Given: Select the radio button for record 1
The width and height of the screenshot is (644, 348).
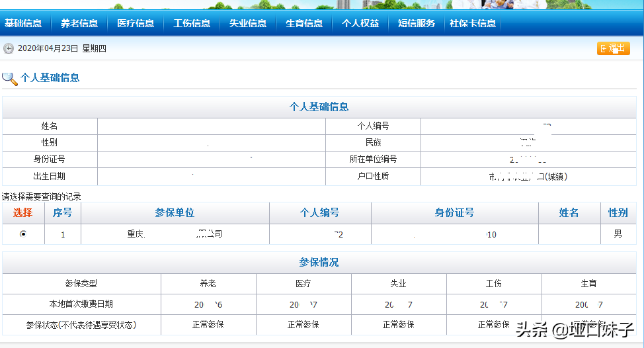Looking at the screenshot, I should (23, 234).
